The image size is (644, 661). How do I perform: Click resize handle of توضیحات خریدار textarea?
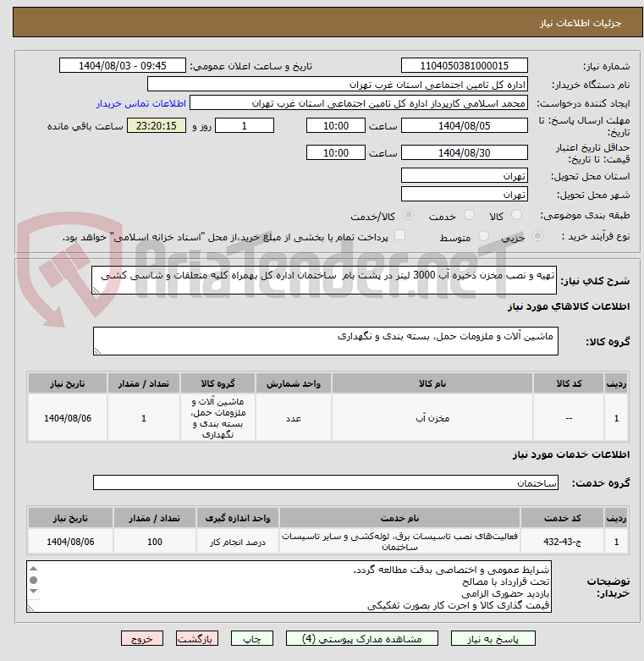click(x=30, y=608)
